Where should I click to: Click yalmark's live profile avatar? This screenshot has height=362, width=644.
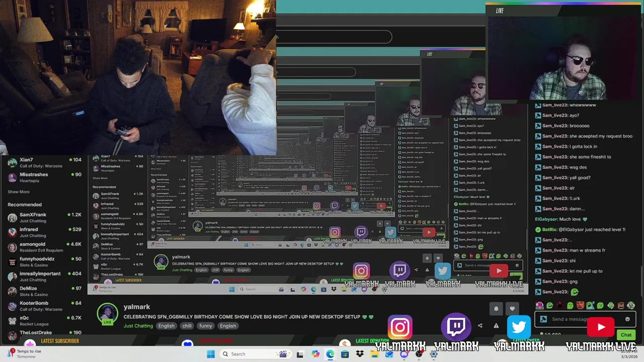pos(107,314)
